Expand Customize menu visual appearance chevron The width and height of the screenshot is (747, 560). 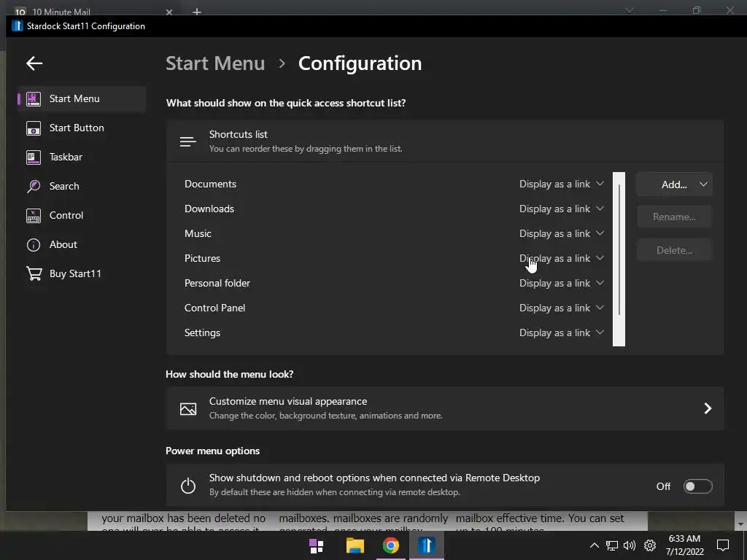point(708,408)
